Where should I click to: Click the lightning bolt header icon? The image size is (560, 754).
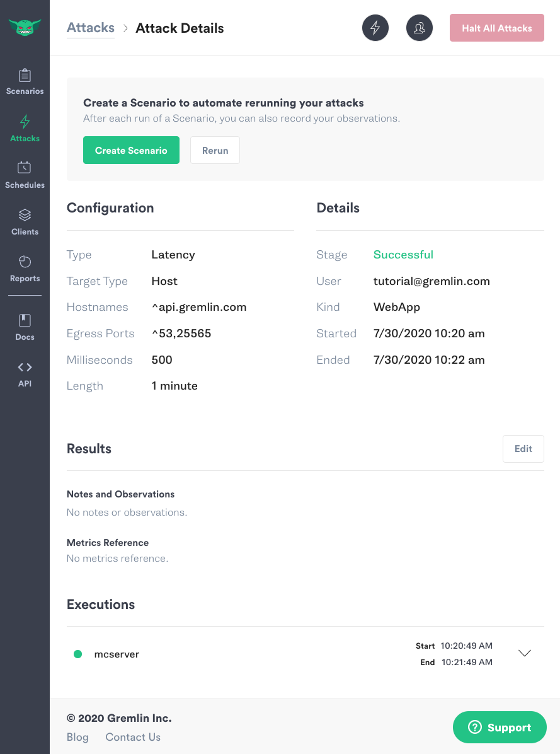point(375,28)
